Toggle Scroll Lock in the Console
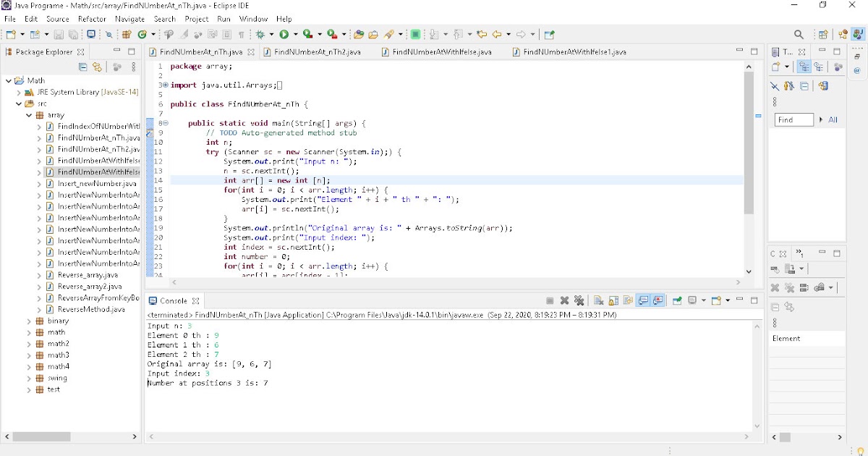The height and width of the screenshot is (456, 868). click(x=612, y=300)
